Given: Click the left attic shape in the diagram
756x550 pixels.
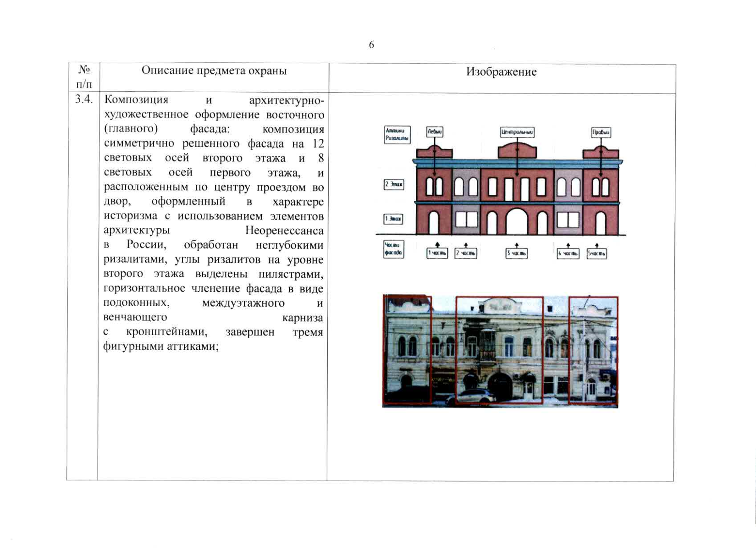Looking at the screenshot, I should tap(434, 152).
